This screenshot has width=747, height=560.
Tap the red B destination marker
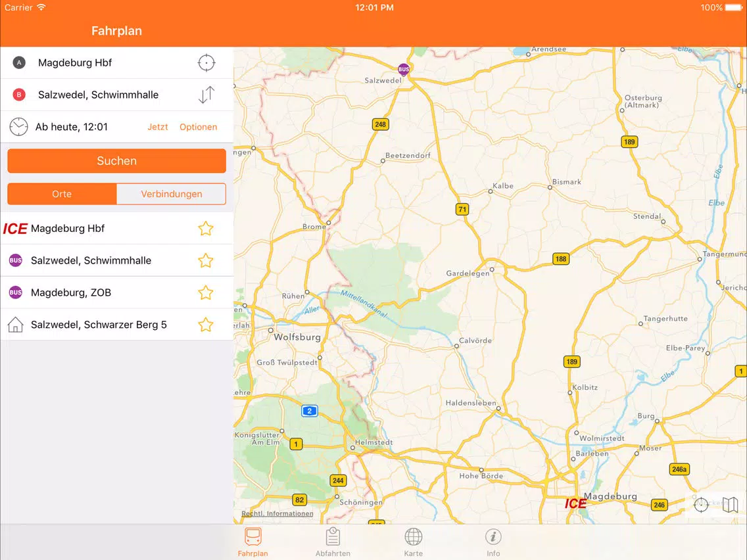(x=19, y=95)
